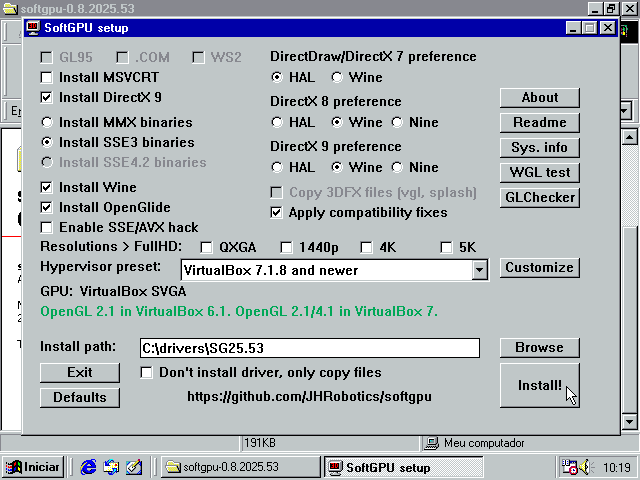Toggle Apply compatibility fixes checkbox
This screenshot has width=640, height=480.
(x=277, y=212)
